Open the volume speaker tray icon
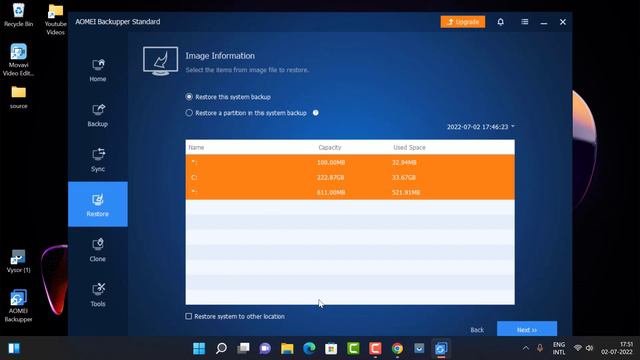Screen dimensions: 640x360 (589, 348)
